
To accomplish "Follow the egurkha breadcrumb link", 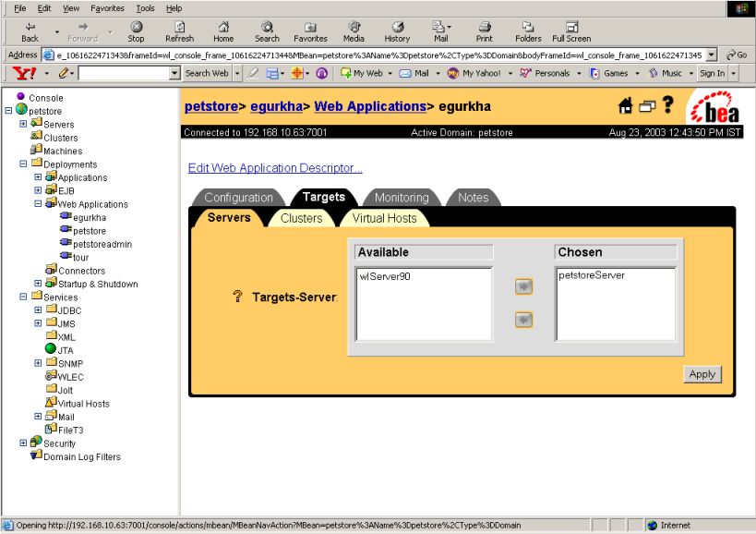I will [276, 106].
